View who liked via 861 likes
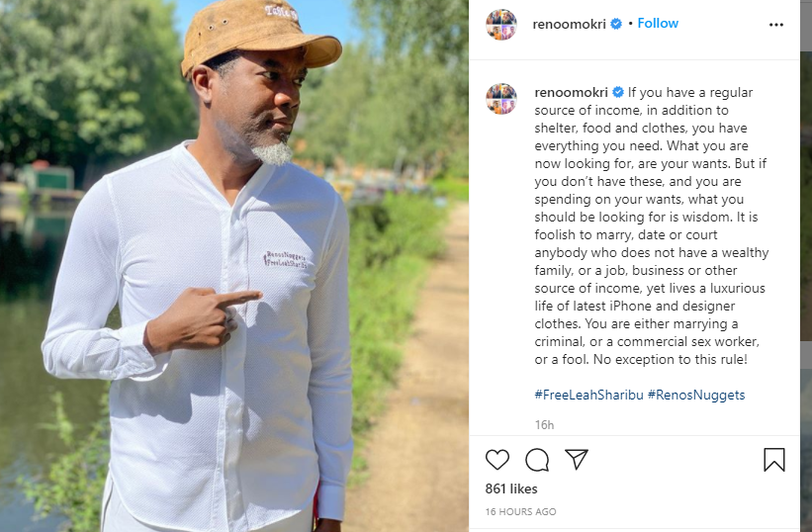The width and height of the screenshot is (812, 532). click(x=511, y=488)
